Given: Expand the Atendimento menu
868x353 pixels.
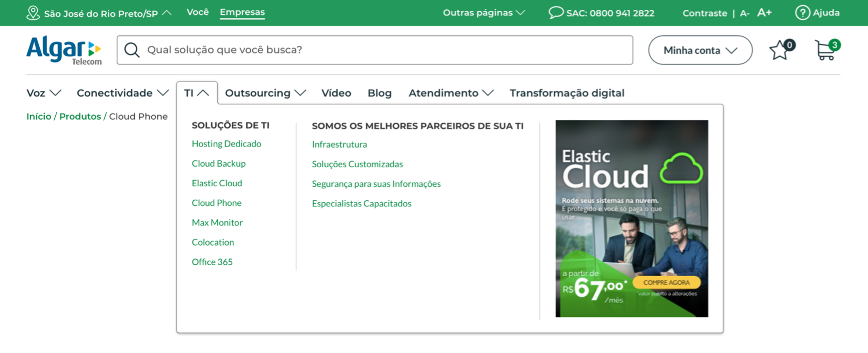Looking at the screenshot, I should pos(452,93).
